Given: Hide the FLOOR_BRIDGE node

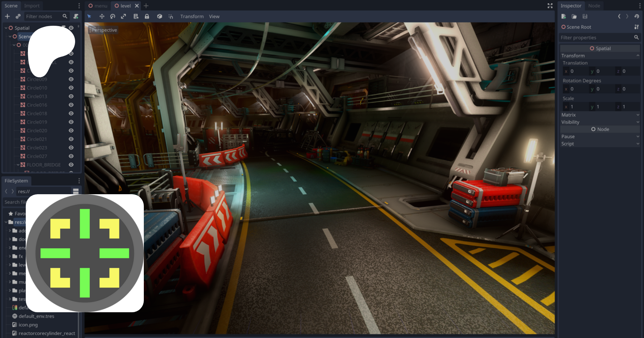Looking at the screenshot, I should tap(71, 165).
